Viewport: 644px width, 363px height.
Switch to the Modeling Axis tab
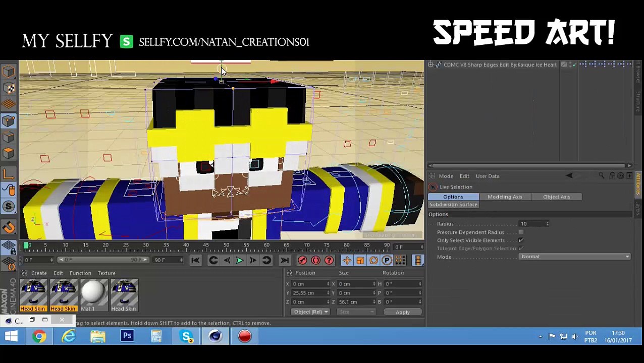point(505,197)
